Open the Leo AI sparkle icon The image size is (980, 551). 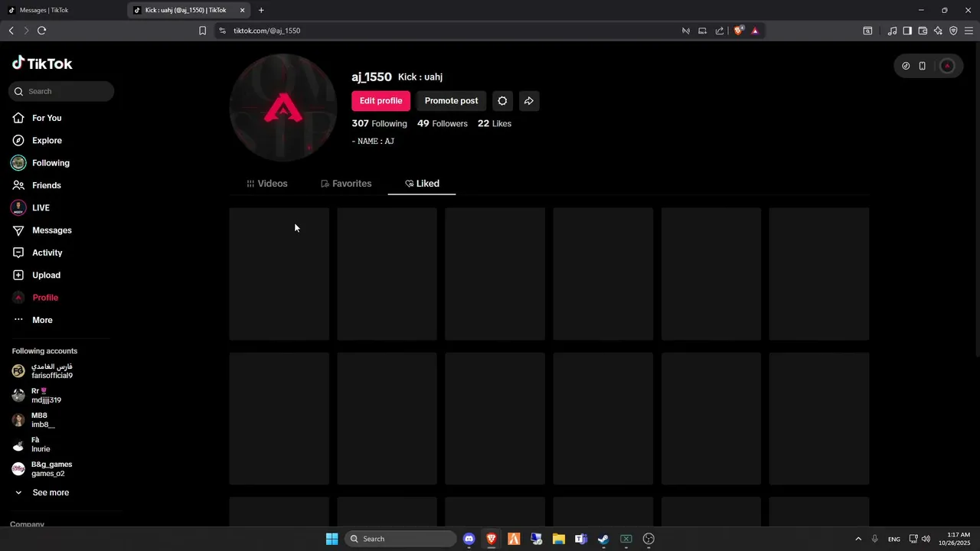click(938, 31)
